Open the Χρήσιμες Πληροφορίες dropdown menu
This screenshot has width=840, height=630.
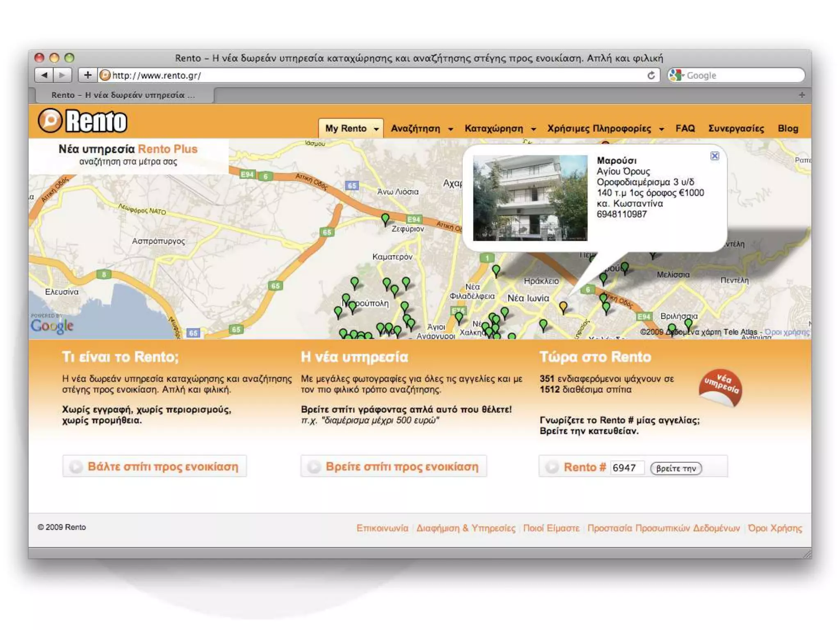coord(605,128)
